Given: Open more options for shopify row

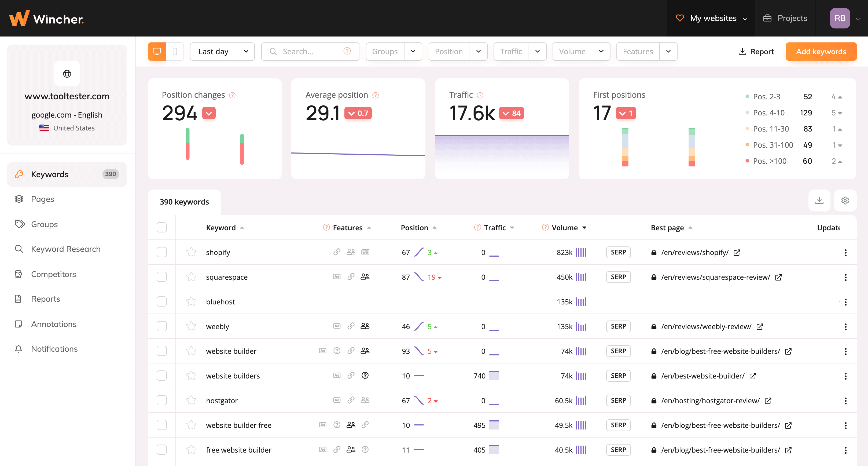Looking at the screenshot, I should click(x=845, y=253).
